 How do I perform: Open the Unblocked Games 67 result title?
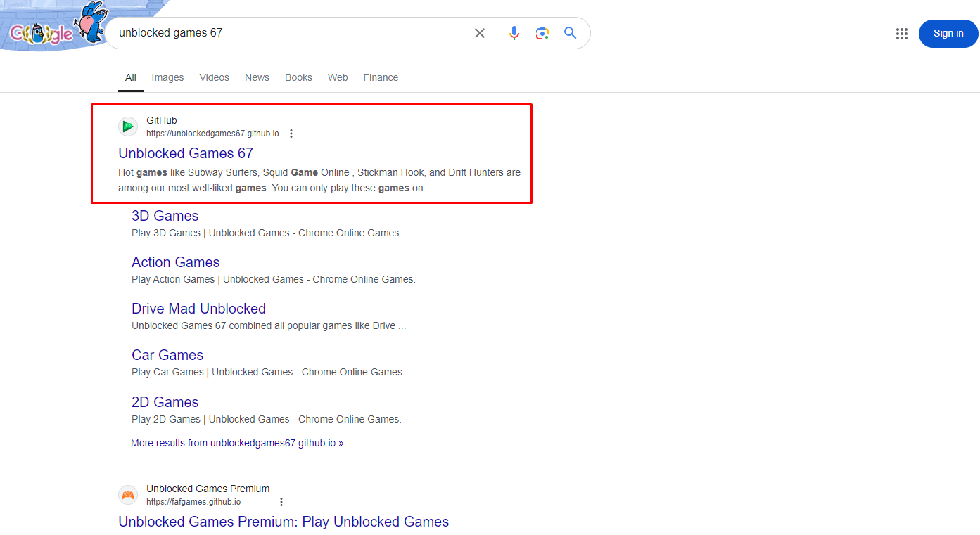click(x=186, y=153)
